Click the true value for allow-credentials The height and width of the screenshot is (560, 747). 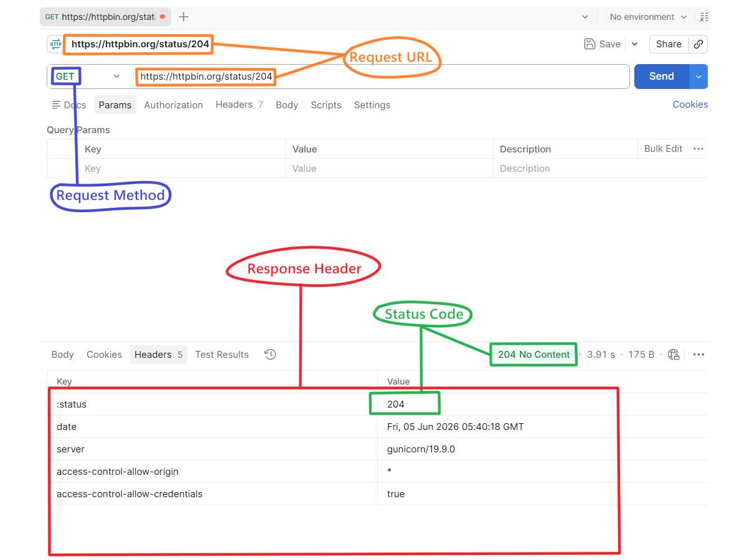396,494
